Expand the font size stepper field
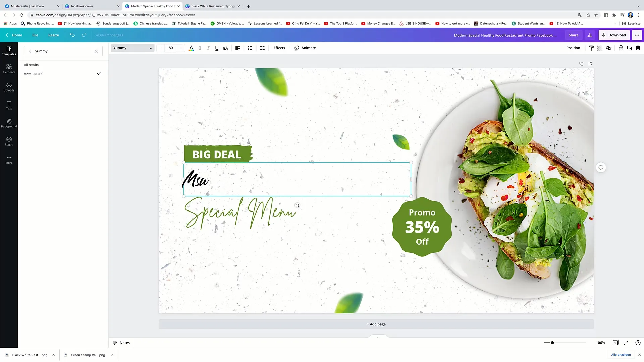This screenshot has height=362, width=644. (181, 48)
